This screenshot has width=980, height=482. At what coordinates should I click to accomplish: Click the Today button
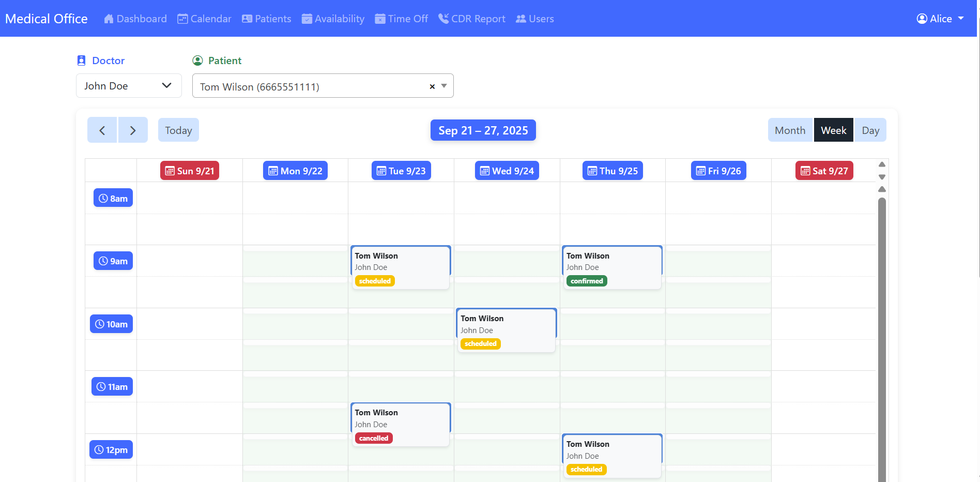178,130
